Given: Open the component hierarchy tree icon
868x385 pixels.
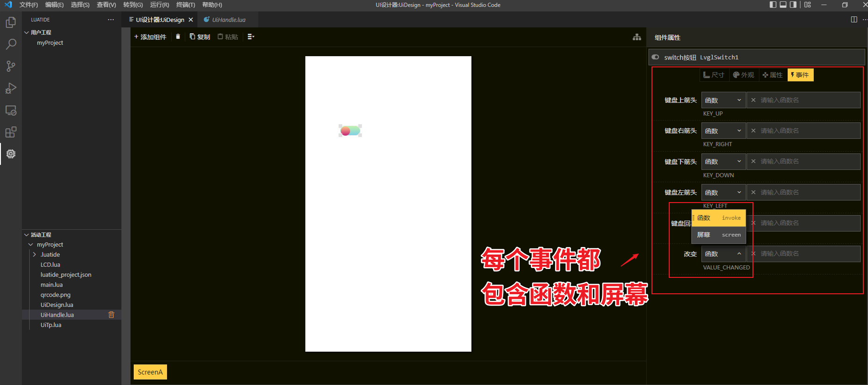Looking at the screenshot, I should 637,37.
